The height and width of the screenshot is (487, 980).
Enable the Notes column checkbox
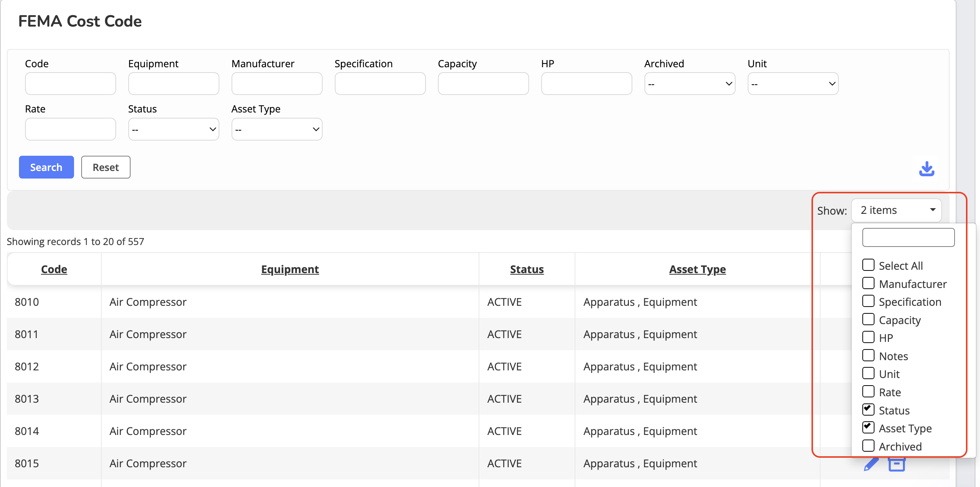(x=868, y=356)
